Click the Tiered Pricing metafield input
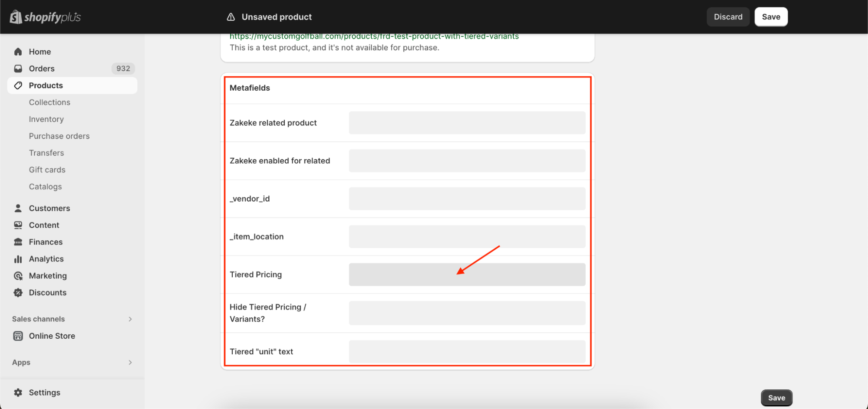 tap(467, 275)
